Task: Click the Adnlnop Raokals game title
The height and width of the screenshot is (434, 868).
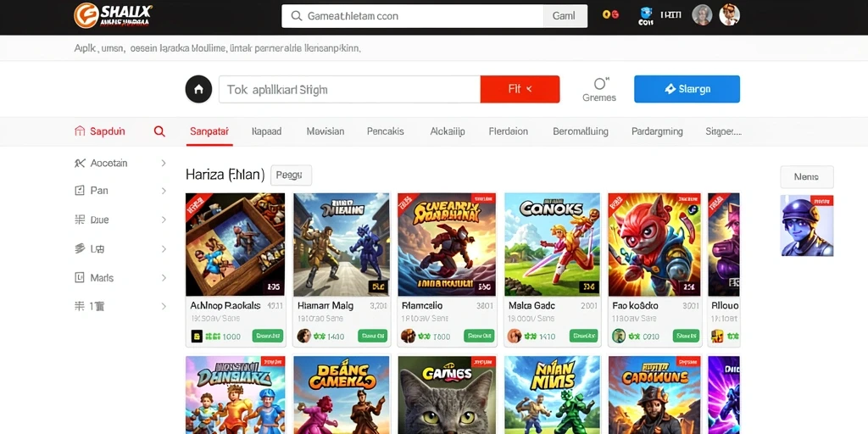Action: pyautogui.click(x=225, y=305)
